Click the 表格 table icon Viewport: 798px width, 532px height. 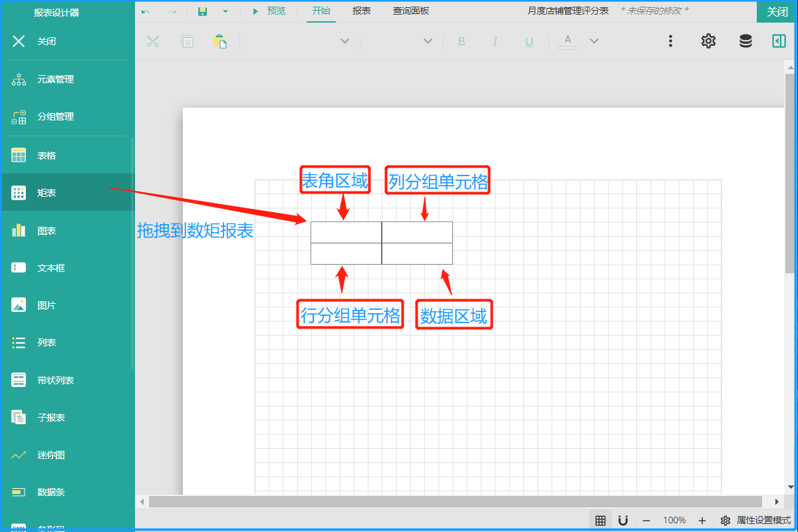pos(19,156)
